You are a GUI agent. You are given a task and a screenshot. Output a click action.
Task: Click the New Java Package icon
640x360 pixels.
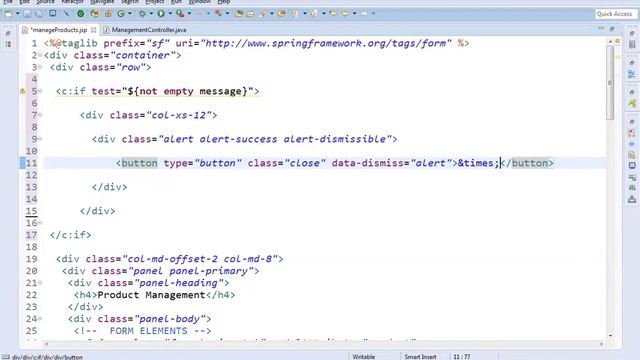(x=109, y=14)
